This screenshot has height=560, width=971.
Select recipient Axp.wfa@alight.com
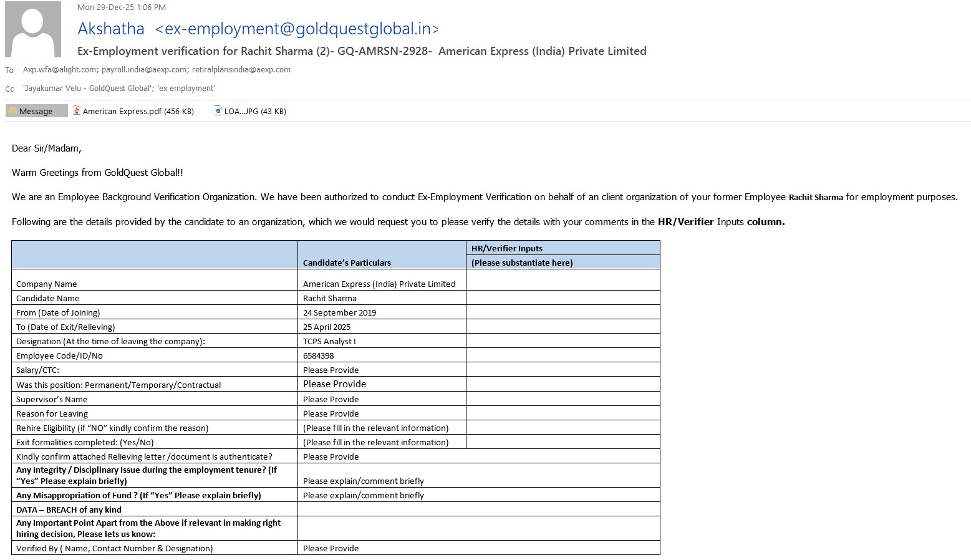[60, 70]
